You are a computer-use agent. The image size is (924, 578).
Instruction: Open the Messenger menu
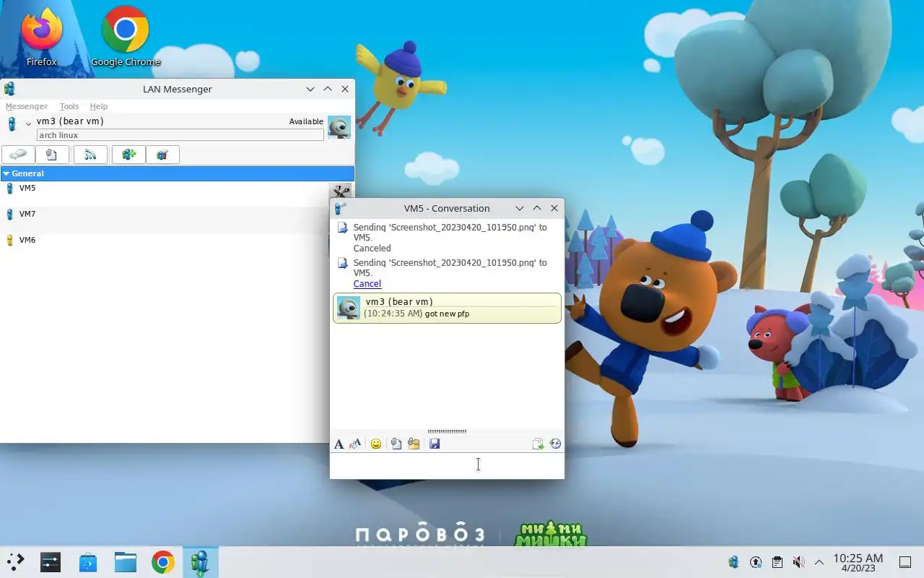pyautogui.click(x=27, y=106)
